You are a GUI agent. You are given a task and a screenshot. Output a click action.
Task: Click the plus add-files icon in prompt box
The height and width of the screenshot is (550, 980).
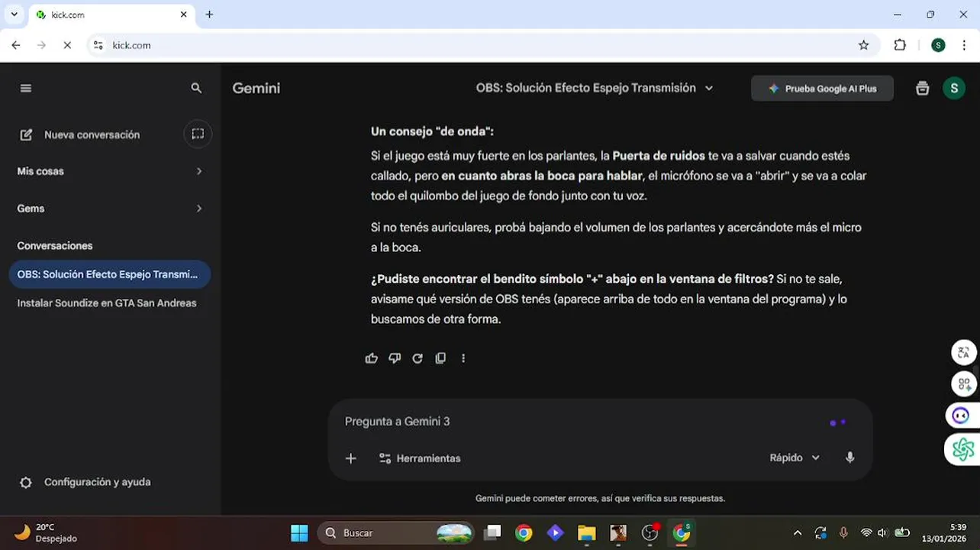pyautogui.click(x=351, y=458)
